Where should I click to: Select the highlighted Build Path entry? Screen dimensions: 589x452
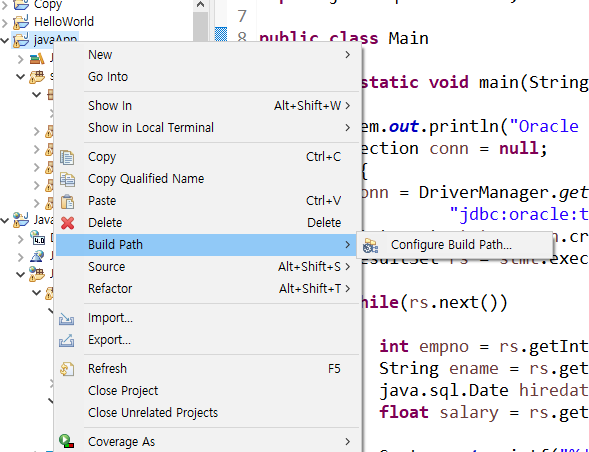[x=208, y=245]
